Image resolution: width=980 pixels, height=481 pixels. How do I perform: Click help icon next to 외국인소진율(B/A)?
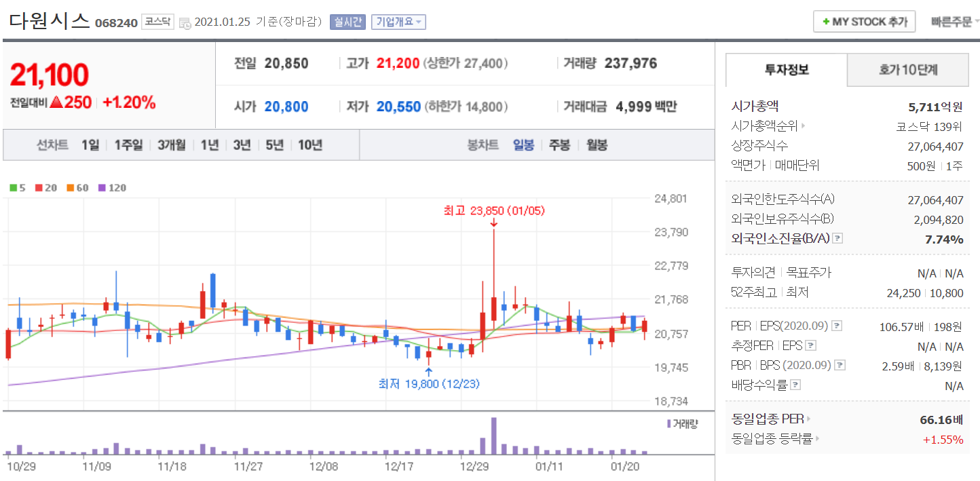pyautogui.click(x=837, y=238)
